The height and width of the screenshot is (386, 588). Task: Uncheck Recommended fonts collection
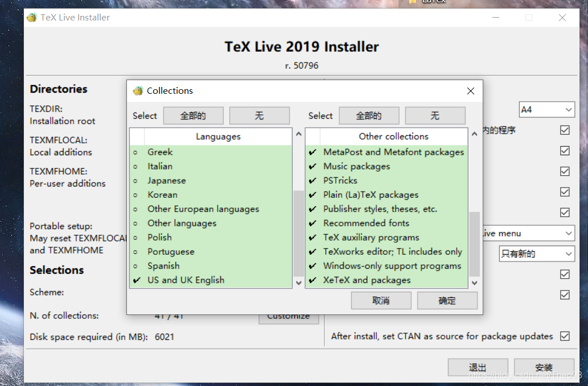pos(386,223)
